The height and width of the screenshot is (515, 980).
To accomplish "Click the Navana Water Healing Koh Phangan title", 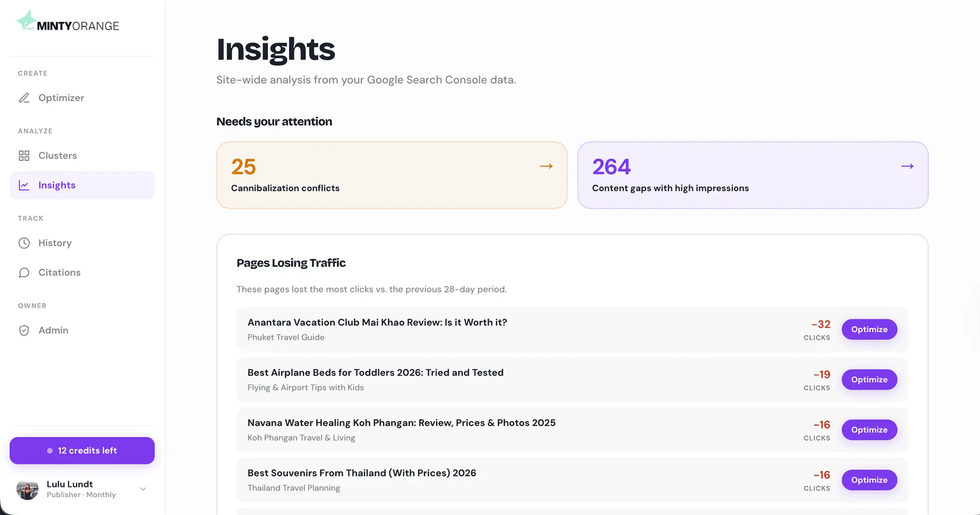I will [x=401, y=423].
